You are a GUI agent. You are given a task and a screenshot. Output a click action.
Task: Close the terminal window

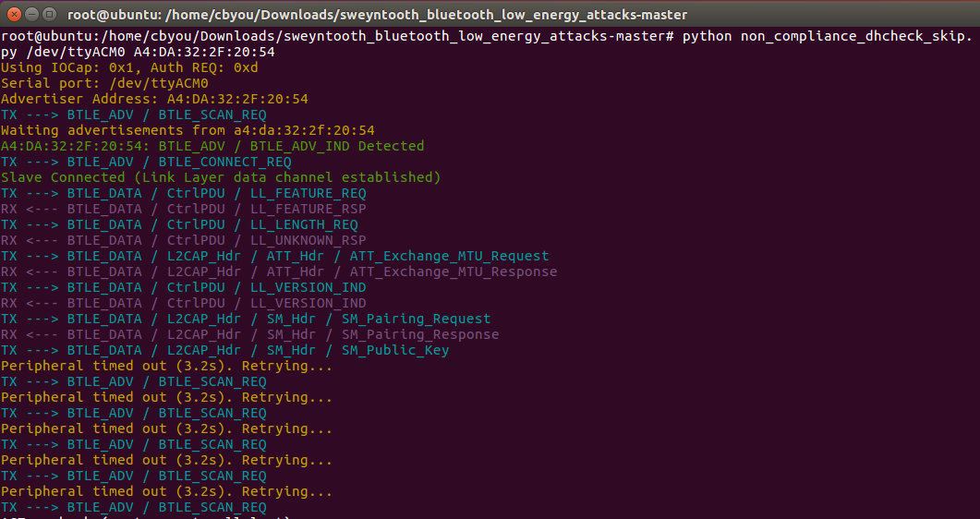tap(12, 15)
